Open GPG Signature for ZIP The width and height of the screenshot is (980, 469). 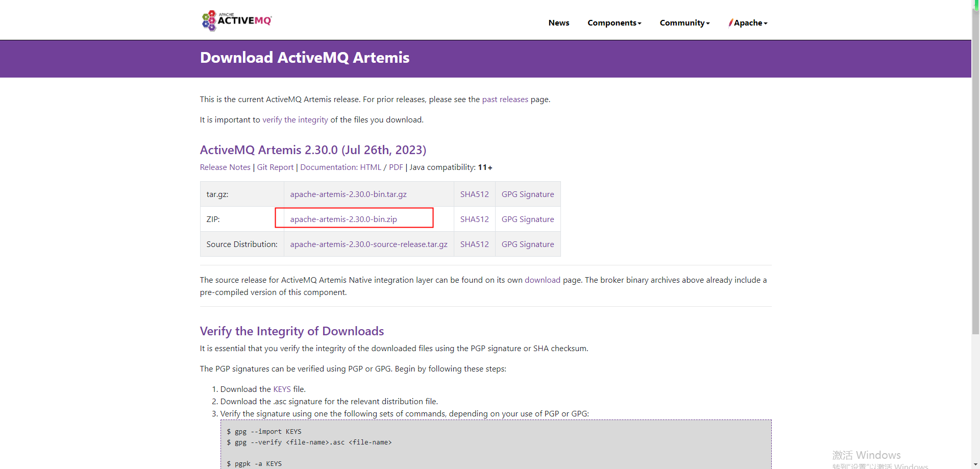528,219
